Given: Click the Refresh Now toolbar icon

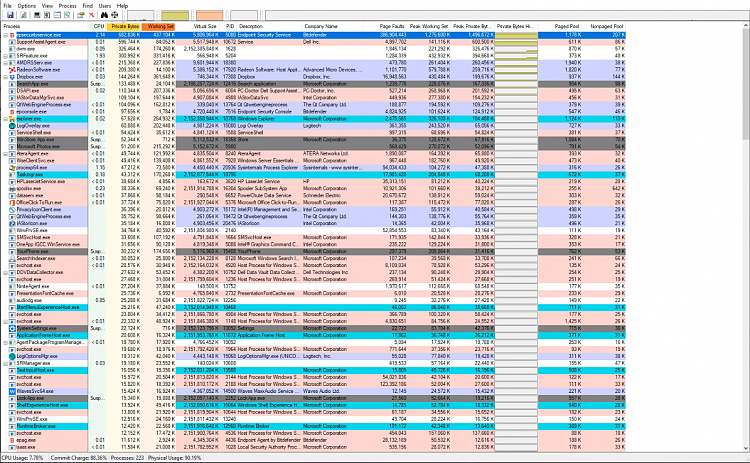Looking at the screenshot, I should tap(23, 15).
